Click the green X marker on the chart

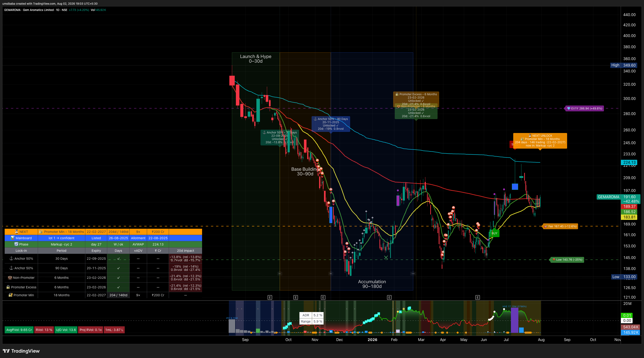tap(386, 257)
